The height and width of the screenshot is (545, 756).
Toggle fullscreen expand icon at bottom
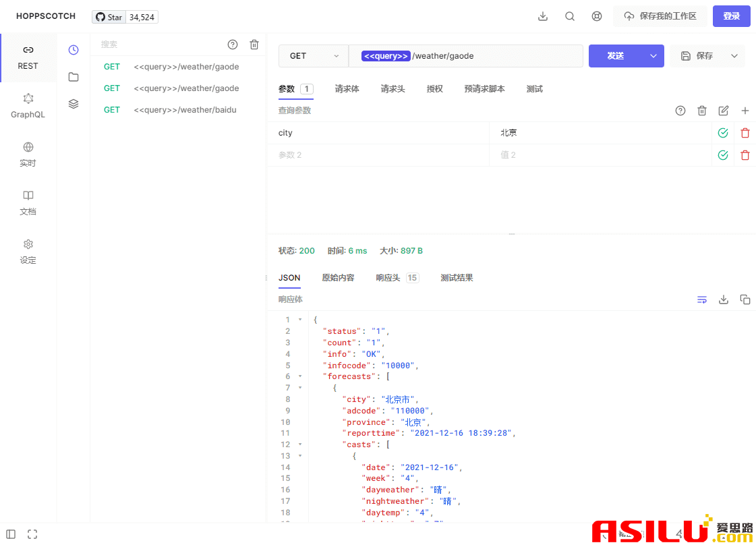tap(32, 534)
